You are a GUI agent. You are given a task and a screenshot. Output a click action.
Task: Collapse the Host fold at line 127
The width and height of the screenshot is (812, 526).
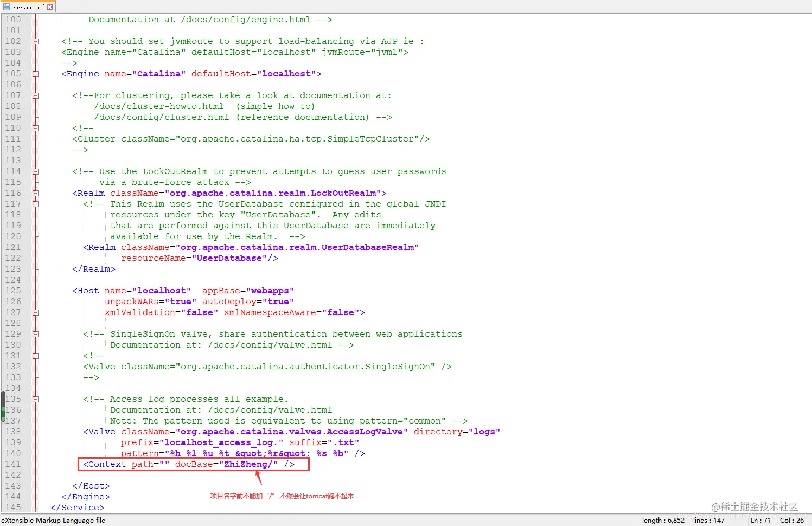[36, 312]
